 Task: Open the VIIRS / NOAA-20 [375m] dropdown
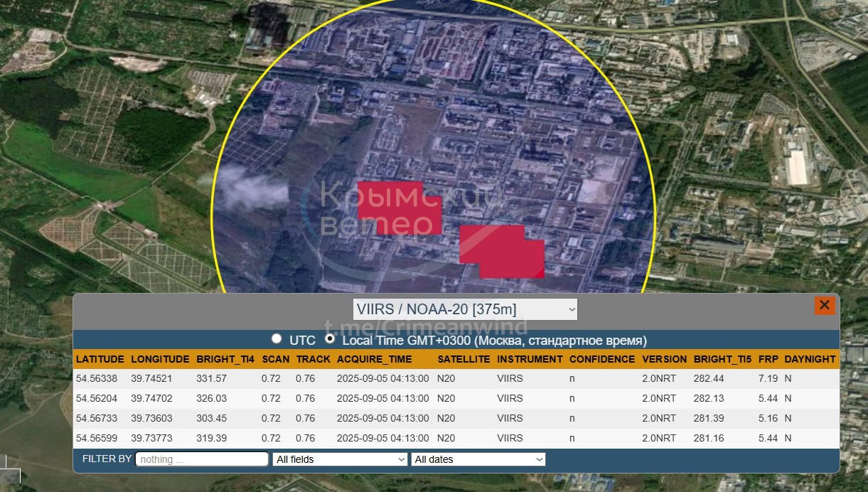click(465, 309)
